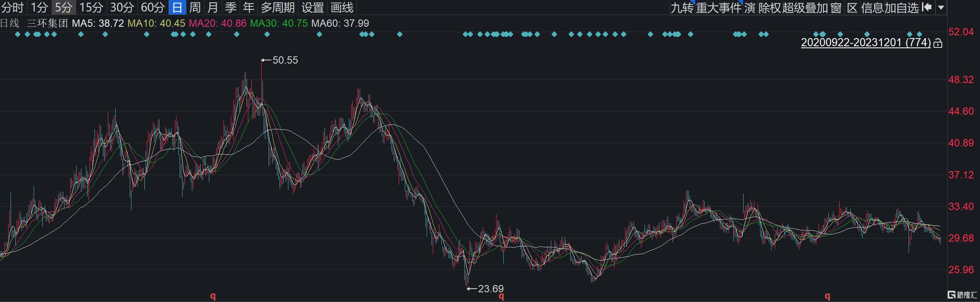This screenshot has width=980, height=302.
Task: Open the toolbar dropdown triangle at far right
Action: [x=941, y=7]
